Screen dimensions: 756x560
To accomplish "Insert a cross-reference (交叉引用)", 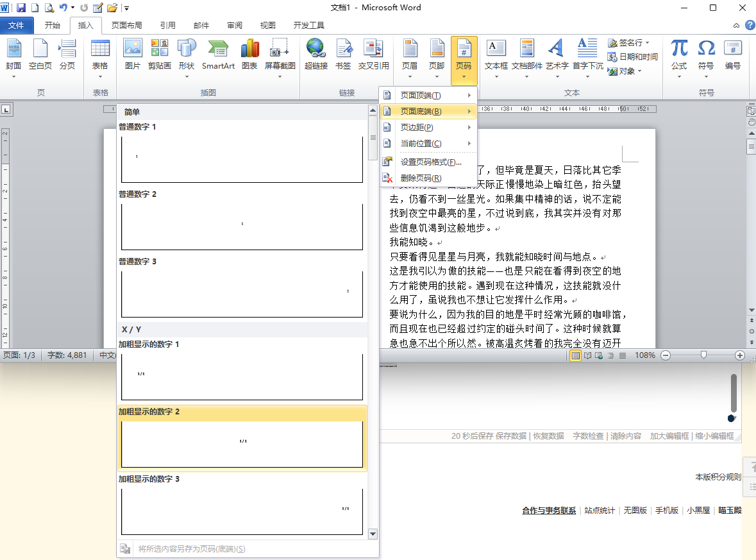I will [374, 55].
